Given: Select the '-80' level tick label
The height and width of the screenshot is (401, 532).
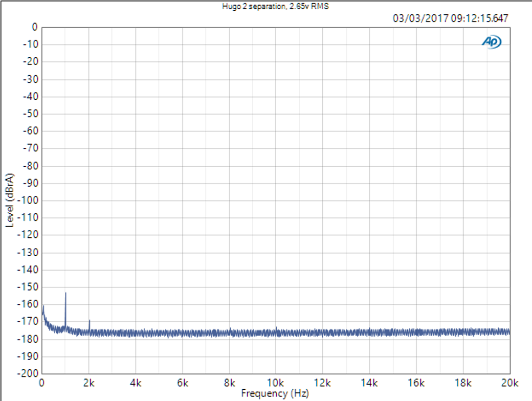Looking at the screenshot, I should pos(30,166).
